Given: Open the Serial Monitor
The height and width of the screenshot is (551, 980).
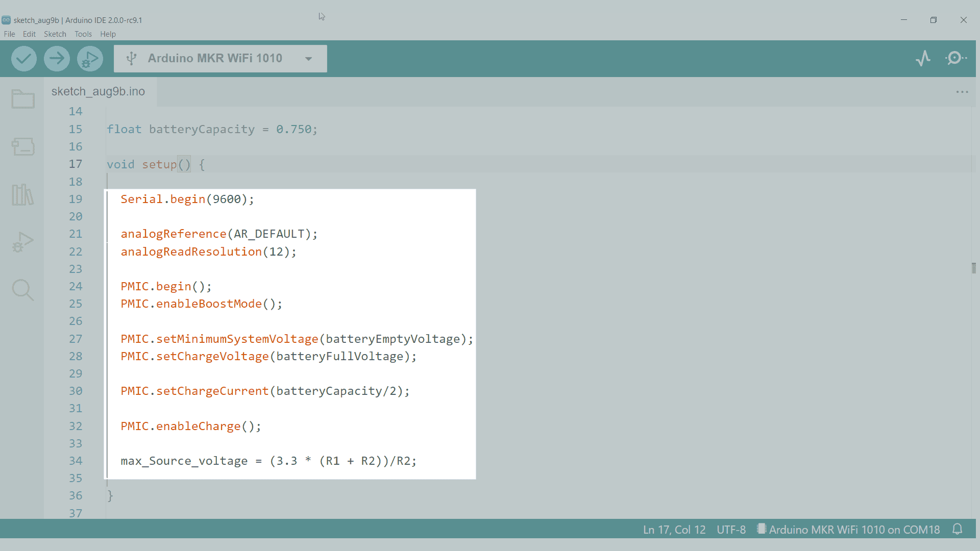Looking at the screenshot, I should coord(955,58).
